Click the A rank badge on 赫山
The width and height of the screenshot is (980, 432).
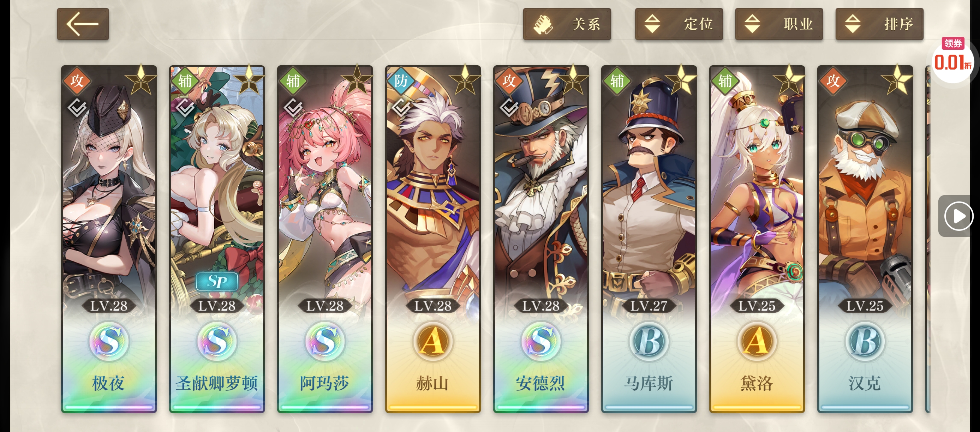point(433,341)
